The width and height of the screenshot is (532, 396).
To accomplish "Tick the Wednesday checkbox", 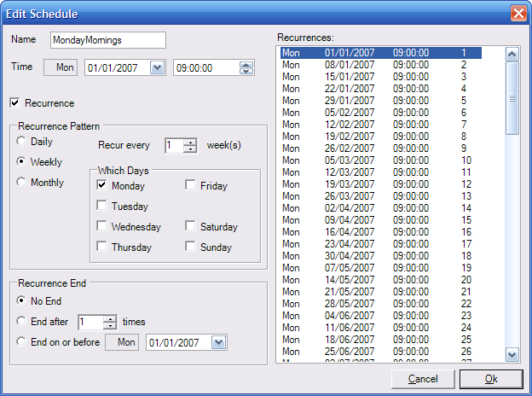I will tap(102, 226).
